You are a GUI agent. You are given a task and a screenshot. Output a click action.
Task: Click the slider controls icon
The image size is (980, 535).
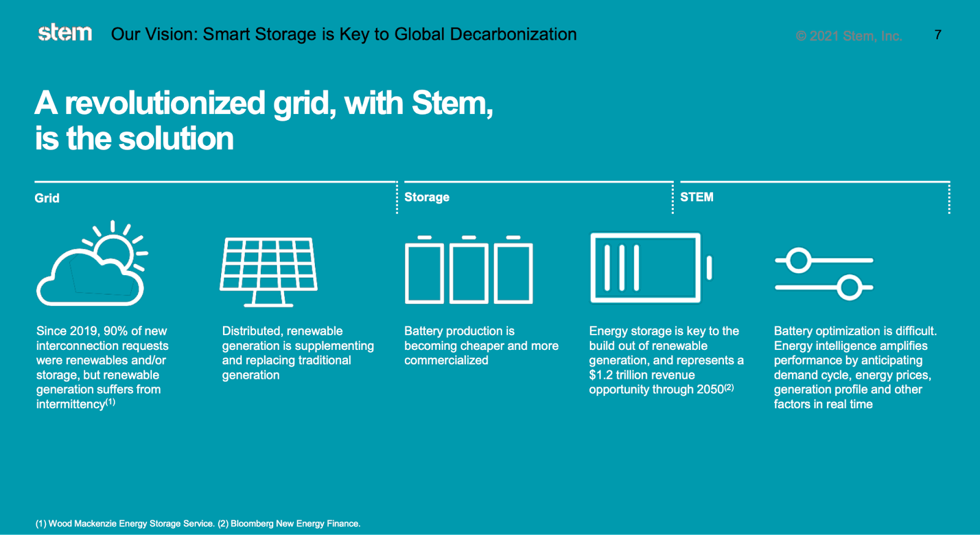click(824, 274)
